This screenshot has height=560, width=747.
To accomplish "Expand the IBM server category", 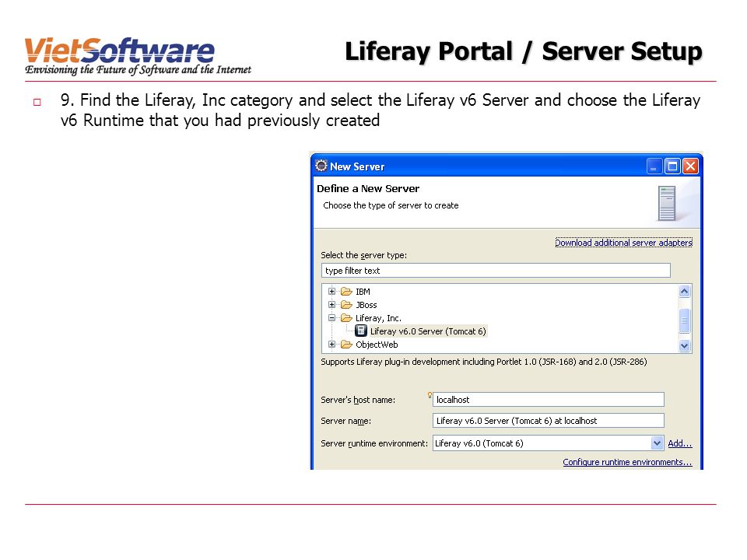I will point(331,292).
